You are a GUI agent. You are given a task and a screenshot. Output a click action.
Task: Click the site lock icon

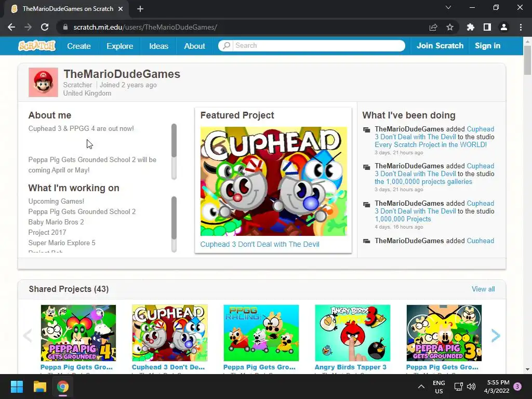[x=65, y=27]
